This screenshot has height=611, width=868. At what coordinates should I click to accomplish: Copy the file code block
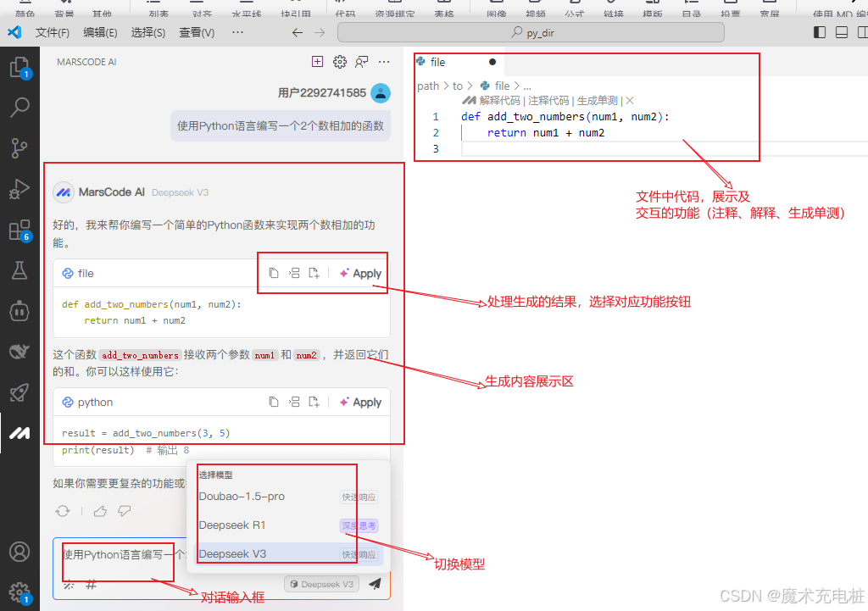click(274, 273)
